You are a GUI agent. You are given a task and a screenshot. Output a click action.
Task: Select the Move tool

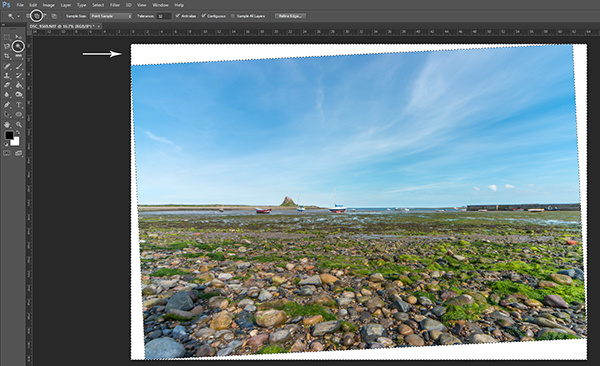[18, 37]
